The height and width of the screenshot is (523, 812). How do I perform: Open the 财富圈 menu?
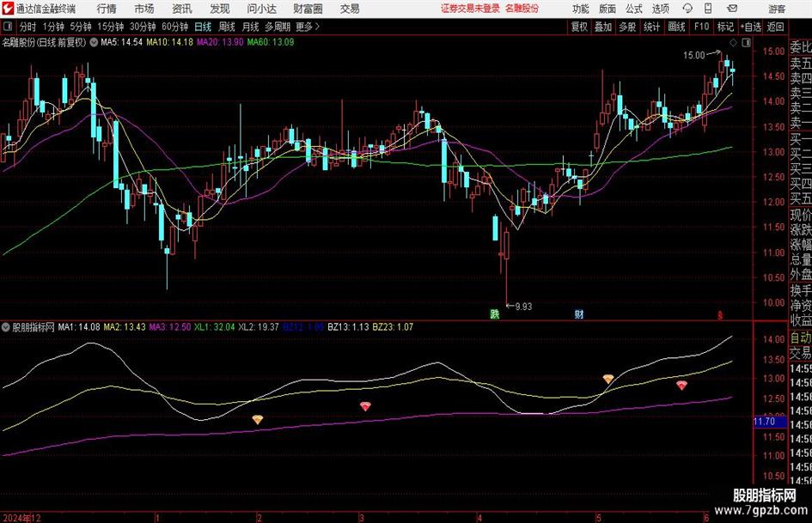[x=308, y=9]
